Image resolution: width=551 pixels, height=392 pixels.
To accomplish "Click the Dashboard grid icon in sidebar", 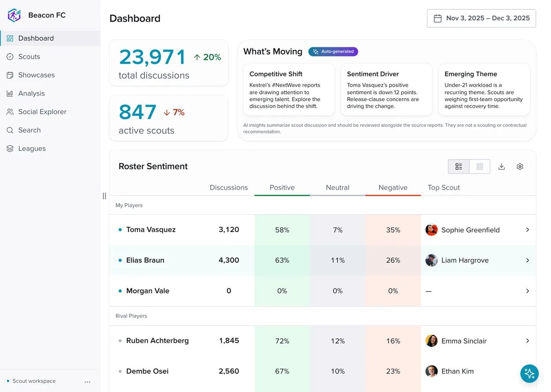I will click(x=10, y=38).
